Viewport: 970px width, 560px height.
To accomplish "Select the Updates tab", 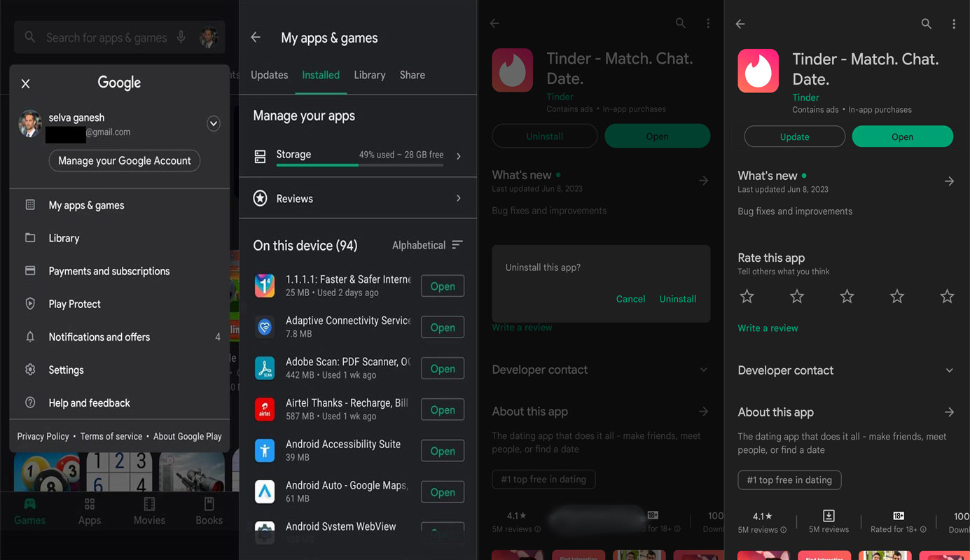I will [x=269, y=75].
